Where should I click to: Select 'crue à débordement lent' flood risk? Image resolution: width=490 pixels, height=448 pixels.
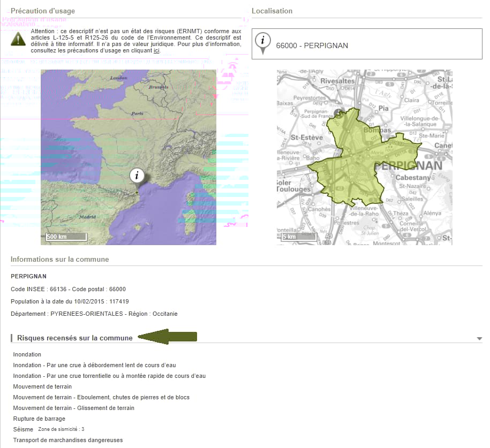click(94, 365)
